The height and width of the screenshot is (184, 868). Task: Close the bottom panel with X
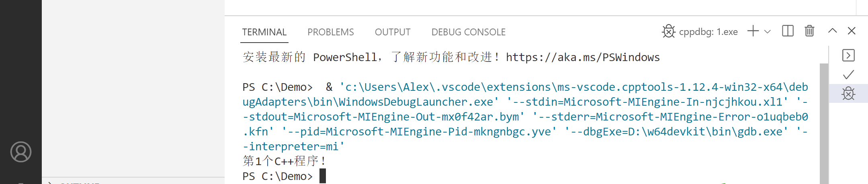(x=852, y=31)
